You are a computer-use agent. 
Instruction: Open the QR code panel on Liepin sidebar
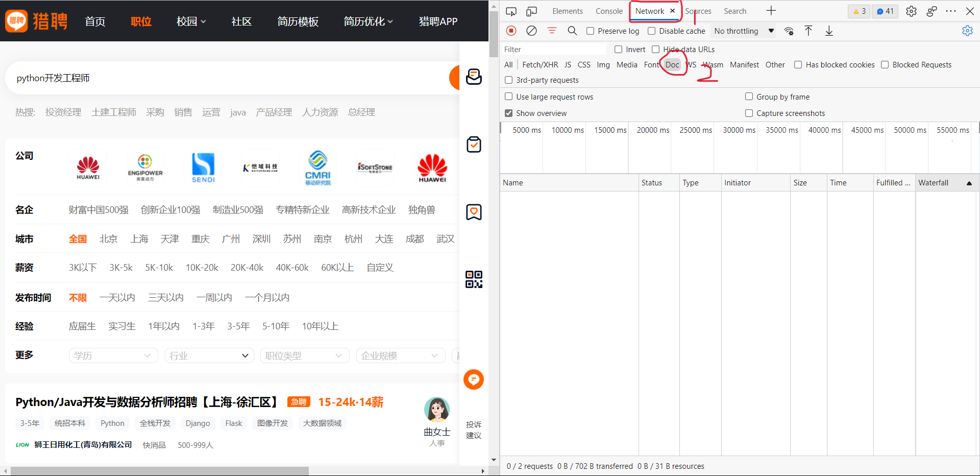(x=474, y=279)
